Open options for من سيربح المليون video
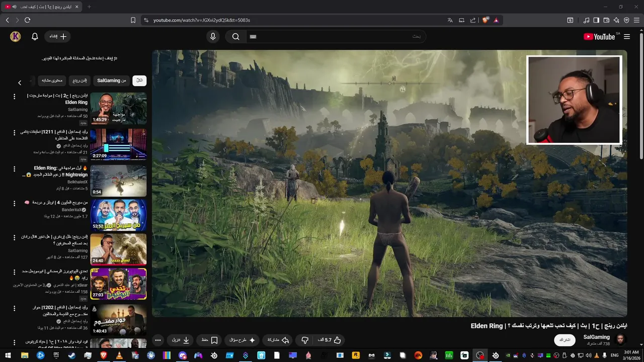The width and height of the screenshot is (644, 362). tap(14, 203)
